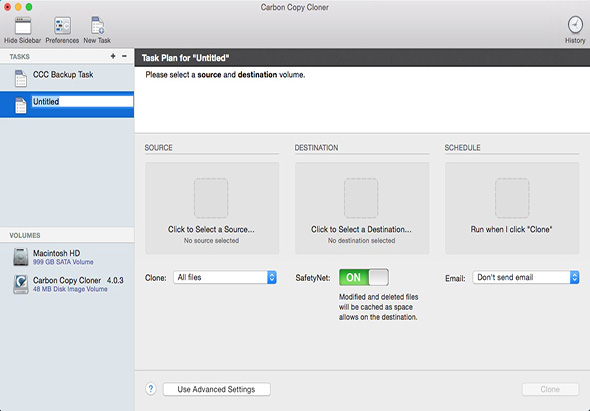Add a task with the plus button

coord(113,56)
